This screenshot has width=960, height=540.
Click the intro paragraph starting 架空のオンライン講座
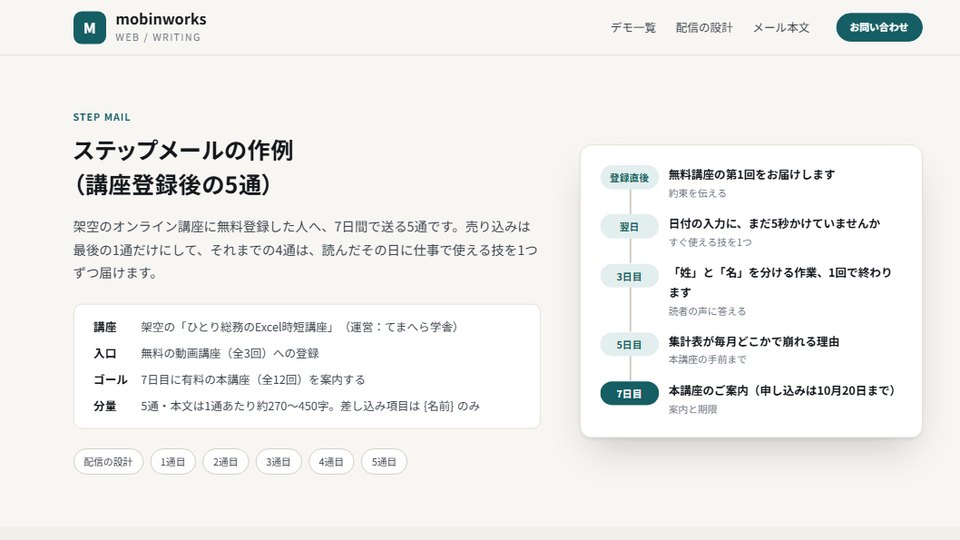point(306,250)
